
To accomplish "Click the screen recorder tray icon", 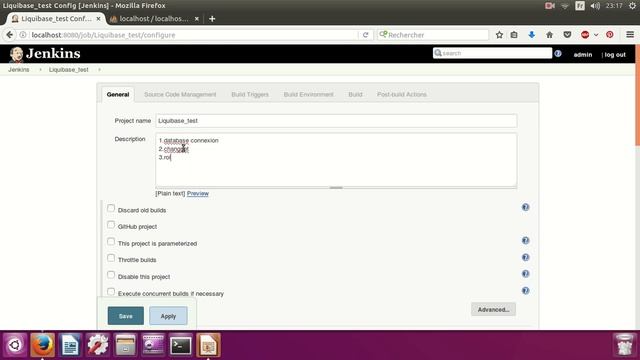I will coord(550,6).
